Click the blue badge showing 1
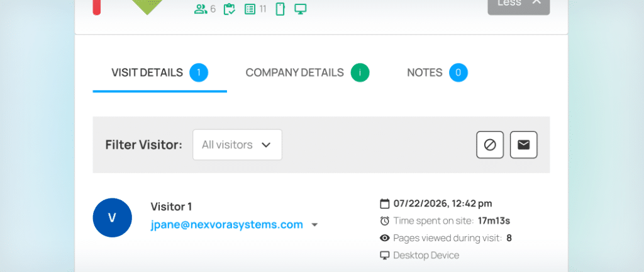This screenshot has height=272, width=644. coord(199,73)
